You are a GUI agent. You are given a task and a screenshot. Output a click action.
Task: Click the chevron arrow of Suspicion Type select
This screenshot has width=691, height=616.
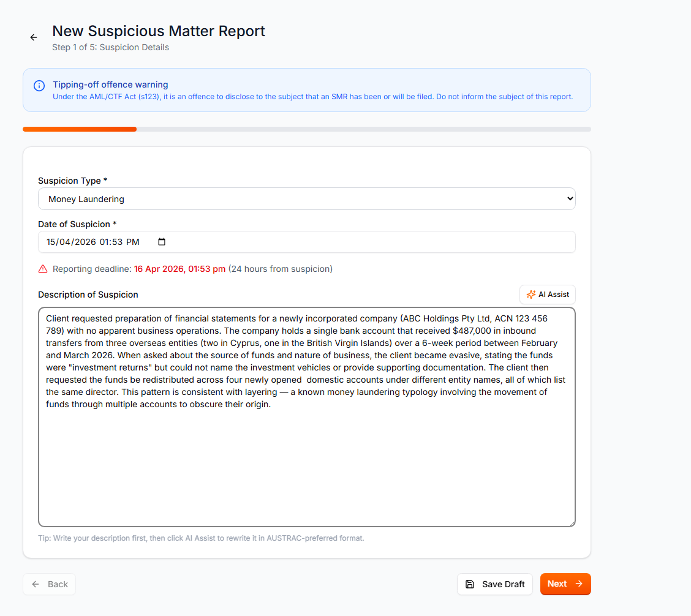coord(570,199)
